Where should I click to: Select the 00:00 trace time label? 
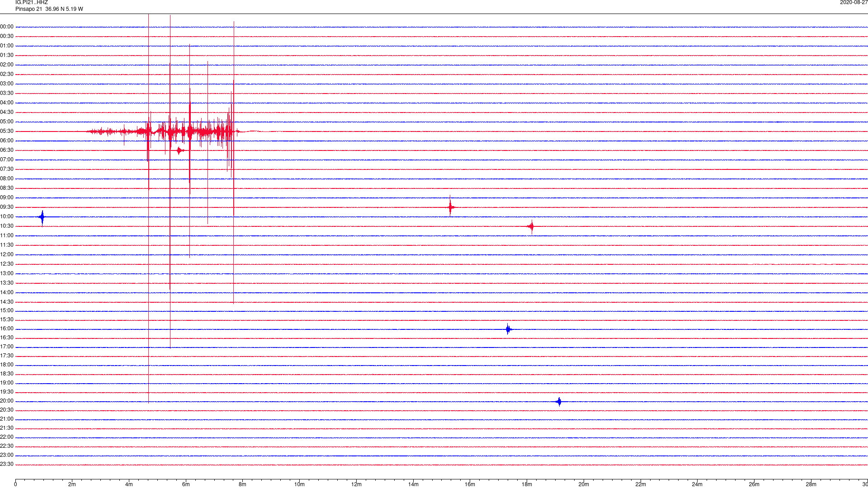coord(7,27)
